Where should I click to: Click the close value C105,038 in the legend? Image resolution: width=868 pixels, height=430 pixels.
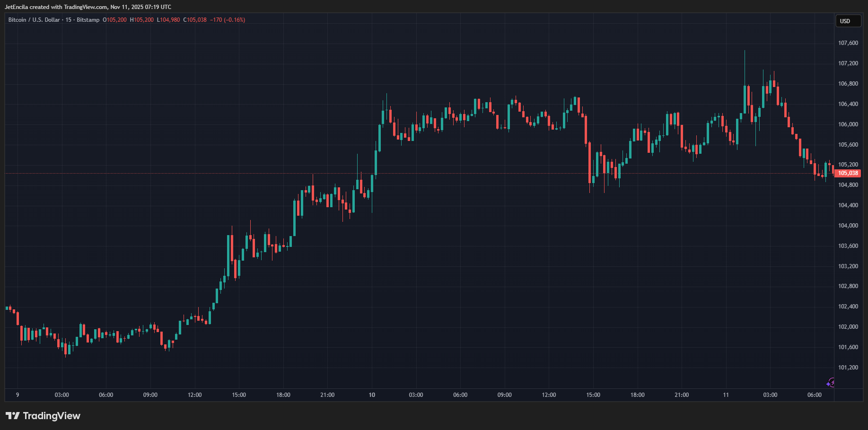tap(195, 20)
